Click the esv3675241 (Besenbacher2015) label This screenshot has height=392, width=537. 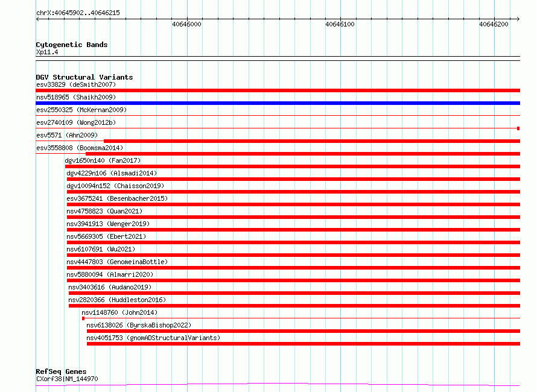point(116,198)
